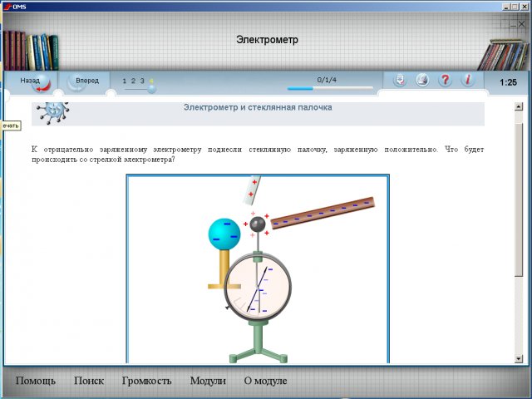Open info with the red i icon

[x=467, y=81]
